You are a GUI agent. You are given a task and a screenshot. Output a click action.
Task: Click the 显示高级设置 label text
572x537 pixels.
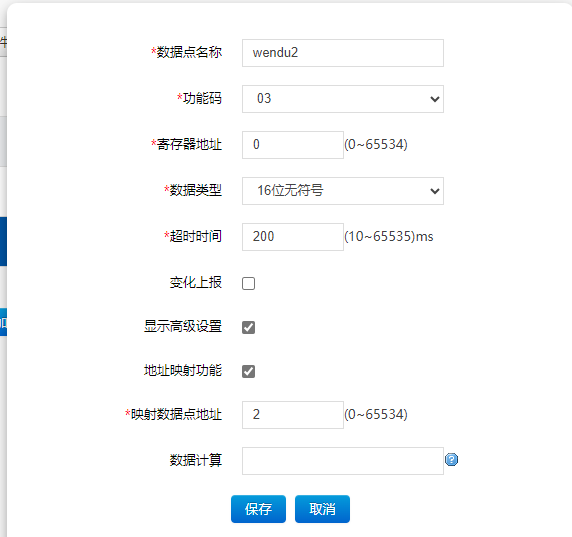pos(183,327)
